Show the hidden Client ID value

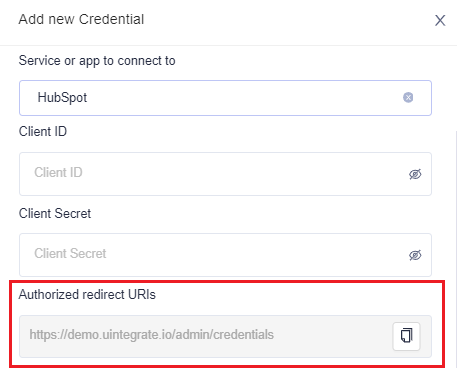coord(415,174)
